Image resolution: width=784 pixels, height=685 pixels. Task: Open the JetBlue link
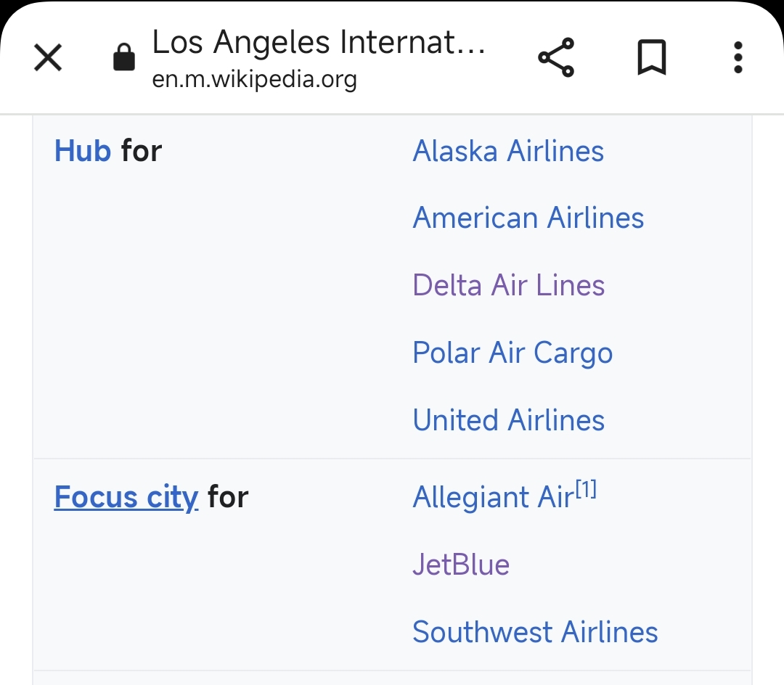click(x=461, y=565)
